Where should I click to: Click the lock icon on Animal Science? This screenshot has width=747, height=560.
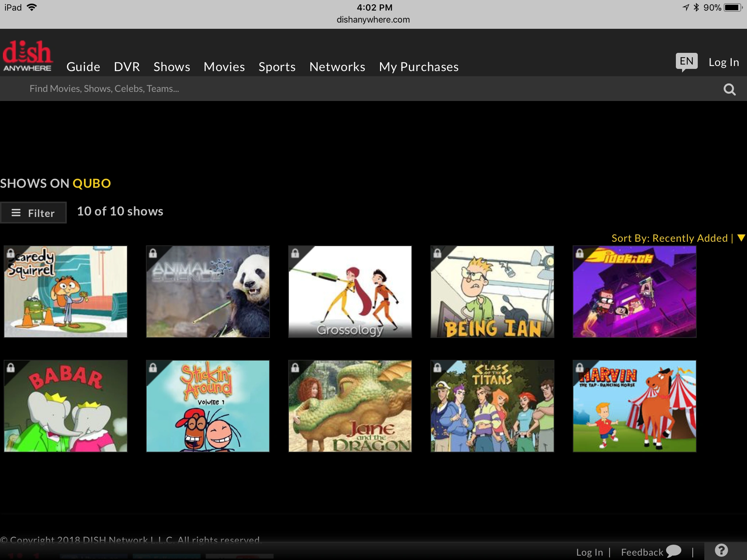[x=152, y=254]
